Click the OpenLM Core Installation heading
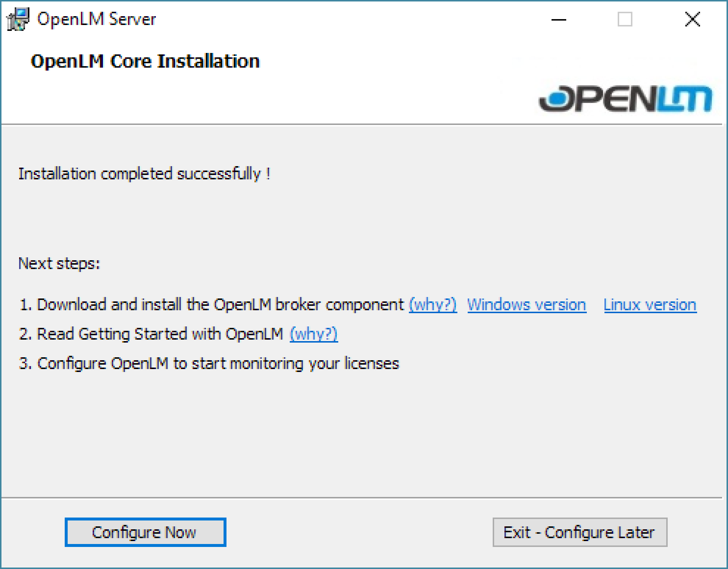Viewport: 728px width, 569px height. pos(145,61)
